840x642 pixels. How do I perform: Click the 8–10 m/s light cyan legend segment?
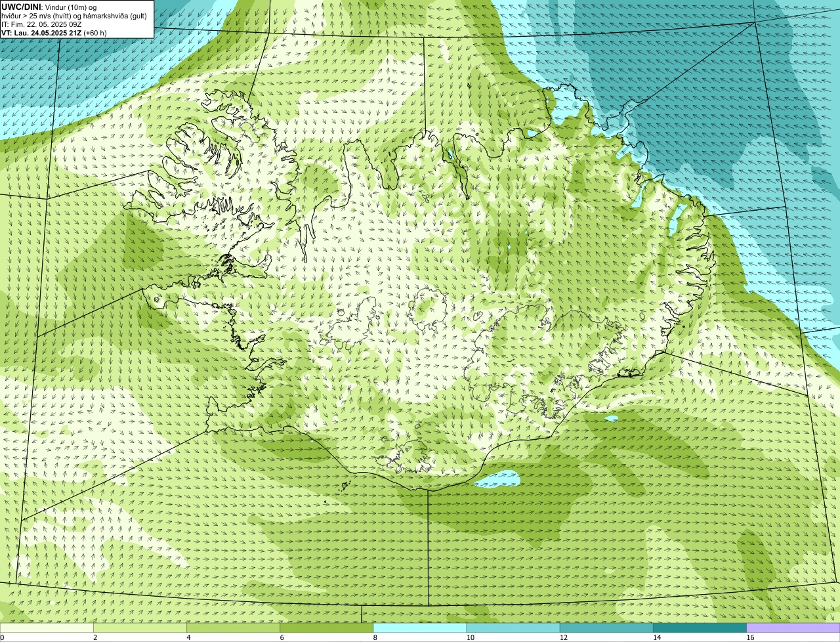click(x=419, y=628)
